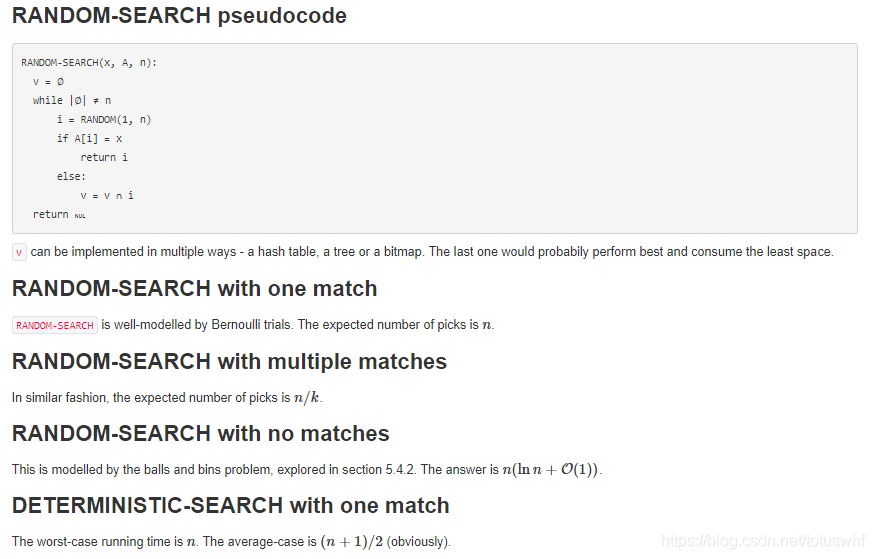The height and width of the screenshot is (559, 875).
Task: Click the RANDOM-SEARCH(x, A, n) code line
Action: [x=89, y=62]
